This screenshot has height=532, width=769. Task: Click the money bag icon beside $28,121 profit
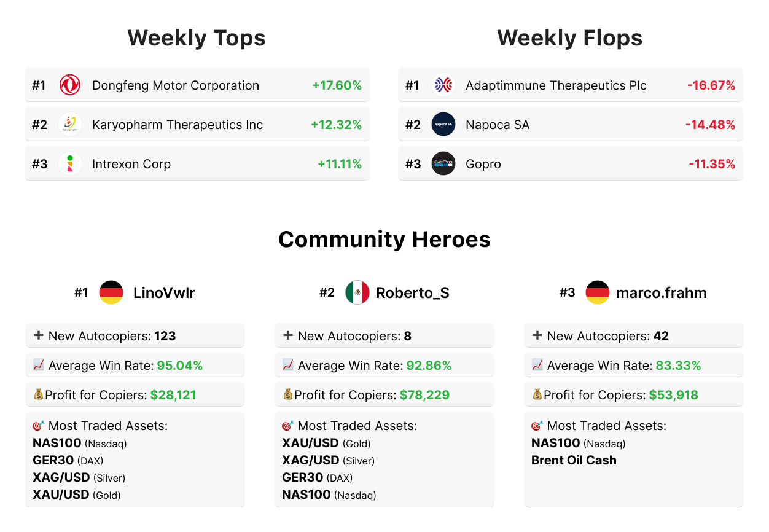click(39, 394)
